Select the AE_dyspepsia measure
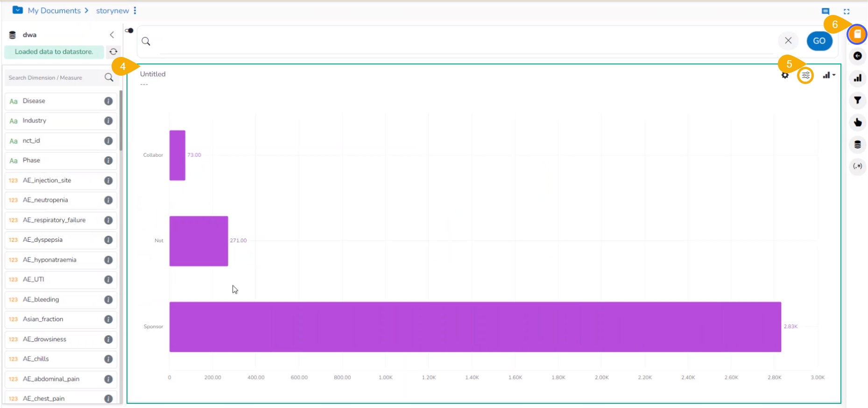Screen dimensions: 868x408 [x=61, y=240]
